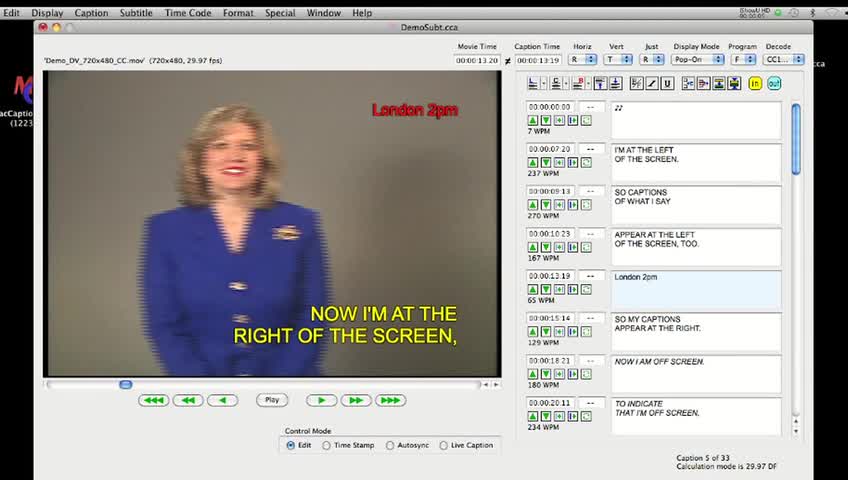Click the left-justify caption icon (L)
Screen dimensions: 848x480
coord(533,83)
